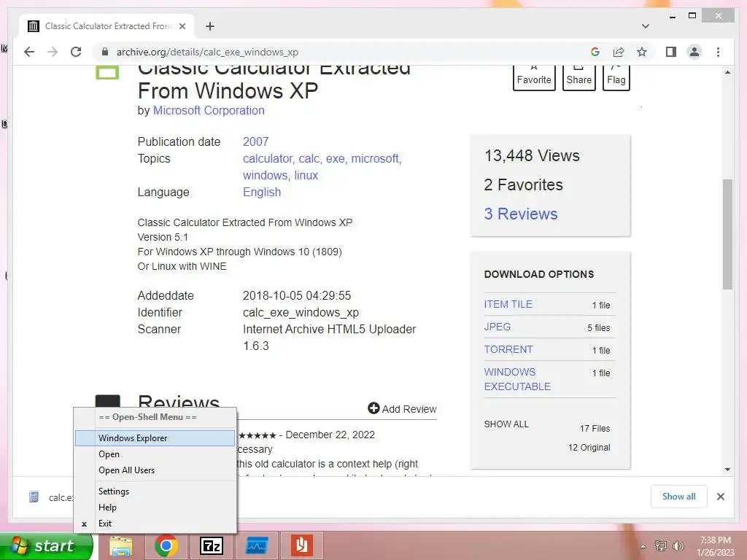Click the Share button on the page
The width and height of the screenshot is (747, 560).
[578, 77]
